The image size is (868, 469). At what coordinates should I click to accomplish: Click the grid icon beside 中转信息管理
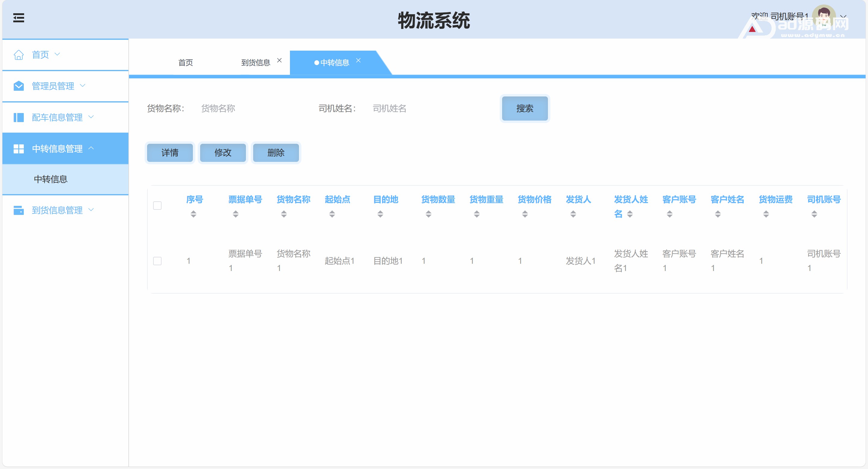[x=18, y=149]
